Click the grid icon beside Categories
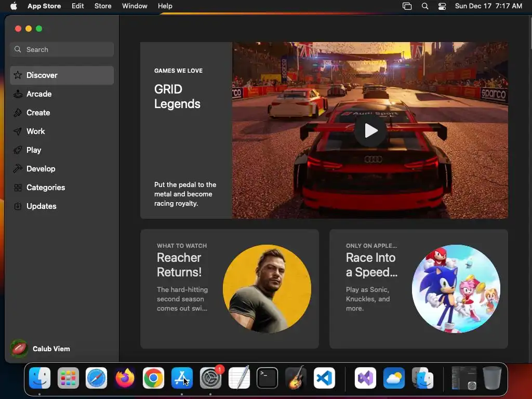This screenshot has height=399, width=532. click(x=18, y=187)
